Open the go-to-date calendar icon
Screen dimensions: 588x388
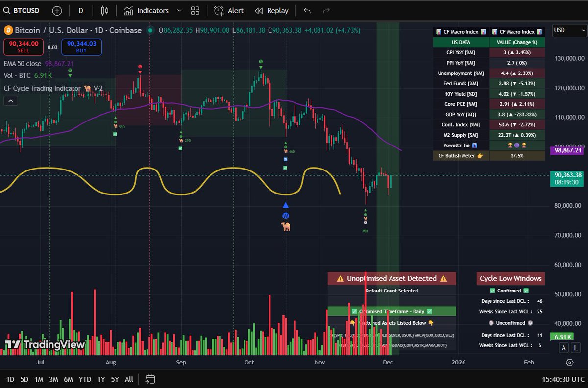pyautogui.click(x=150, y=379)
